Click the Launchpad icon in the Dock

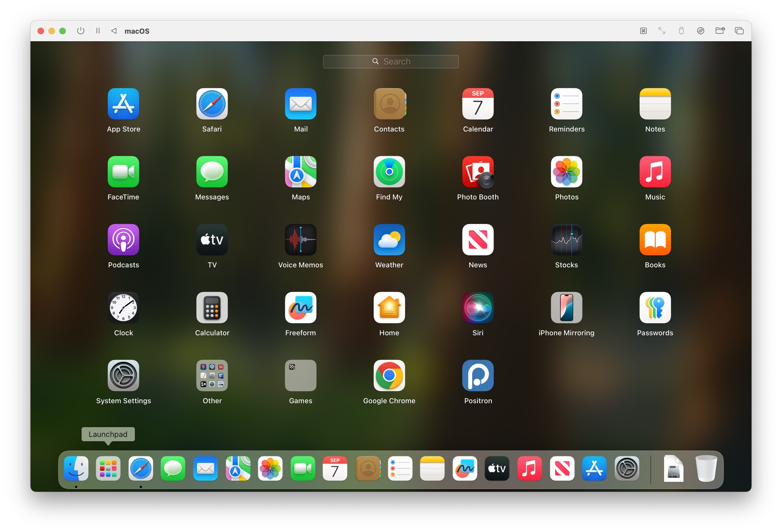pos(108,468)
